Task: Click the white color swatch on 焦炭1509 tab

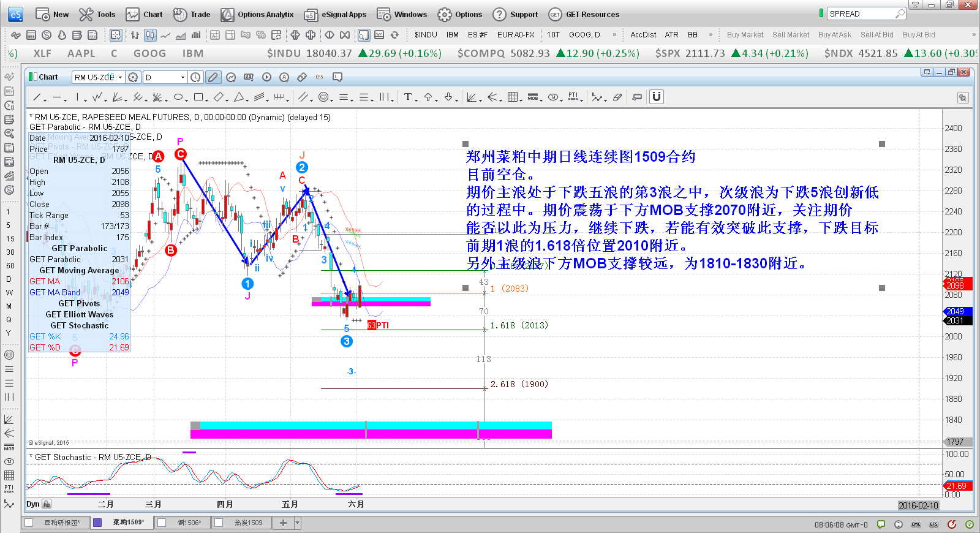Action: click(218, 523)
